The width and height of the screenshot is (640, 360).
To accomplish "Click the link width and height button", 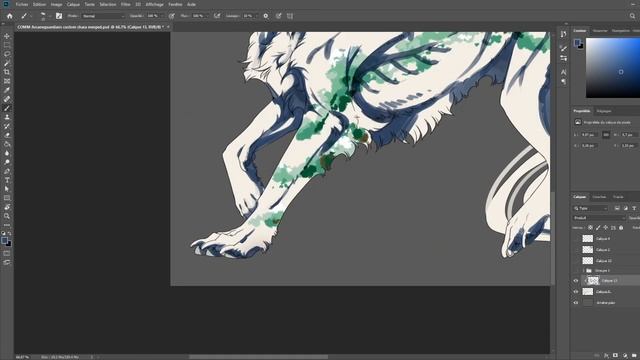I will (606, 135).
